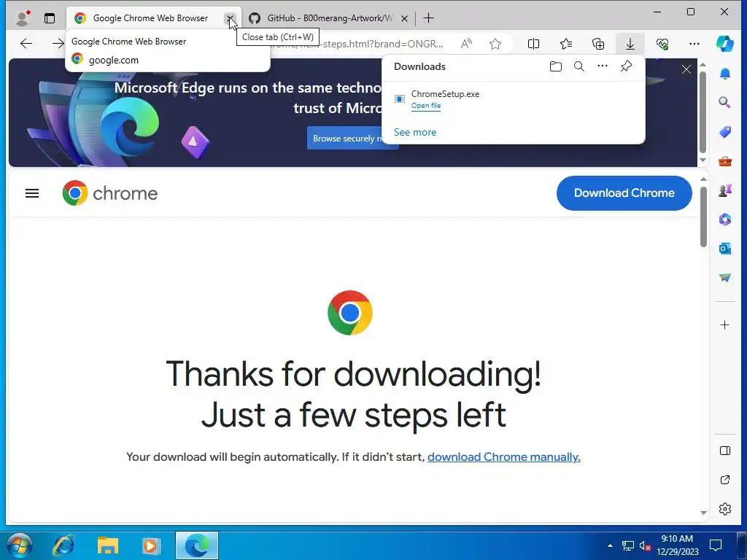
Task: Toggle the sidebar visibility icon
Action: tap(724, 451)
